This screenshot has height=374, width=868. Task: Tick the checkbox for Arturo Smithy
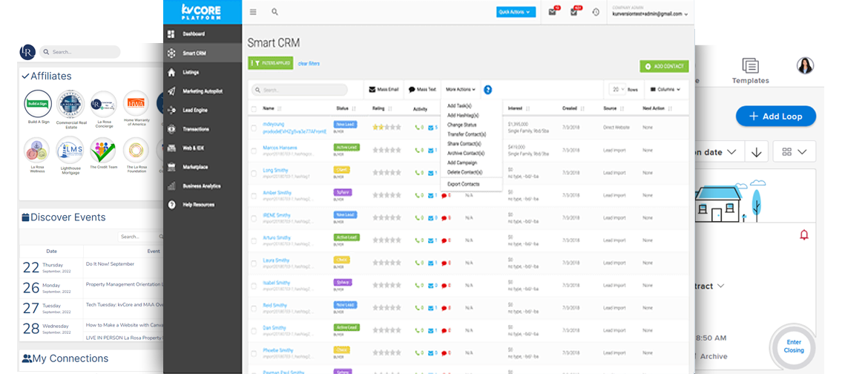254,242
